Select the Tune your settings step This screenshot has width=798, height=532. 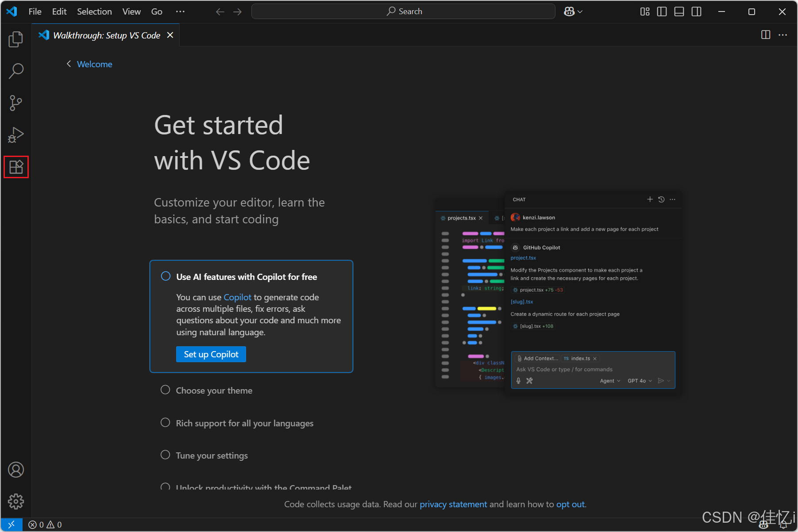click(212, 455)
